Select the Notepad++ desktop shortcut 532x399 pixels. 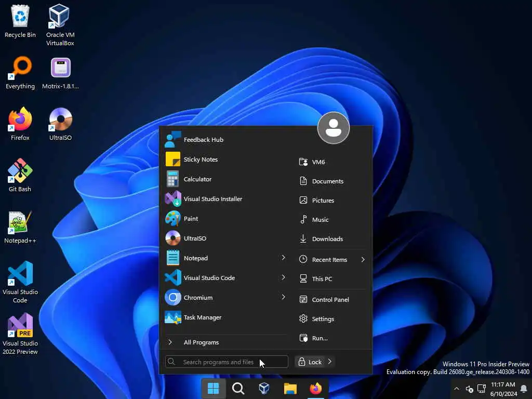20,227
